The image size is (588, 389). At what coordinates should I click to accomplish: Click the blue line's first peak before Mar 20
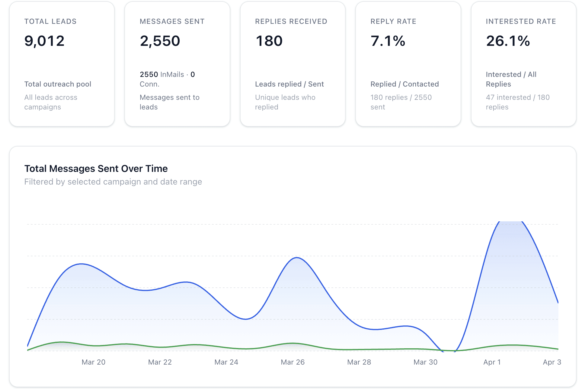point(81,264)
